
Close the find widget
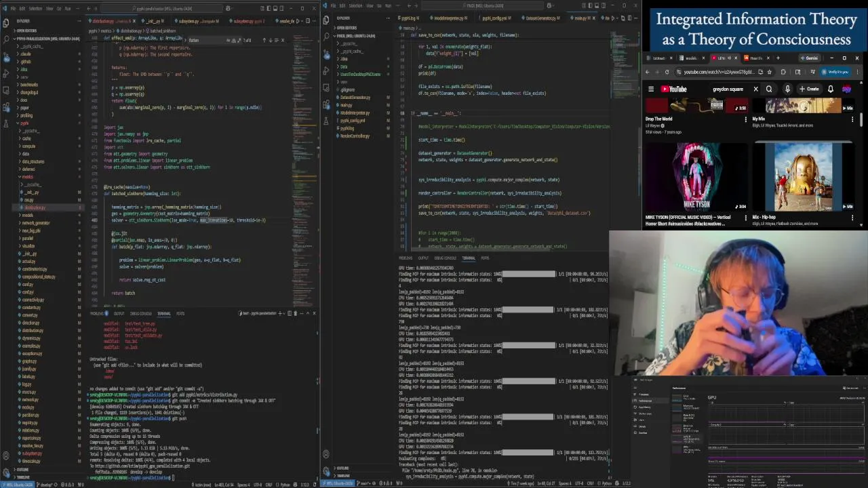coord(283,40)
